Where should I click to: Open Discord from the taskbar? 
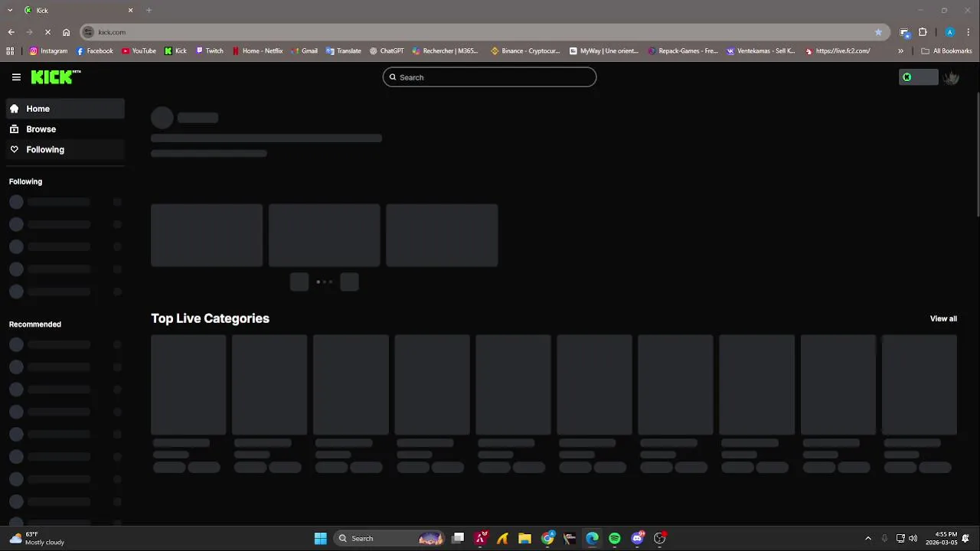638,539
